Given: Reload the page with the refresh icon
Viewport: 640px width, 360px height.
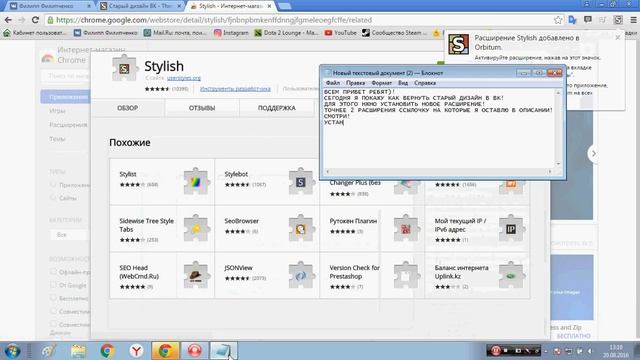Looking at the screenshot, I should pyautogui.click(x=35, y=20).
